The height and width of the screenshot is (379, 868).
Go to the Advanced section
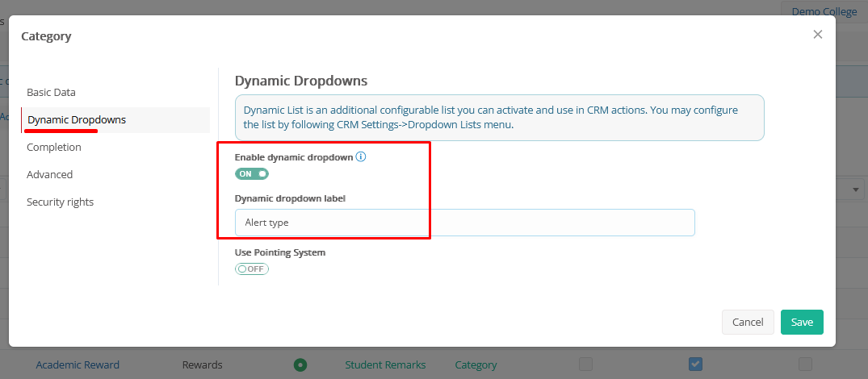(49, 175)
